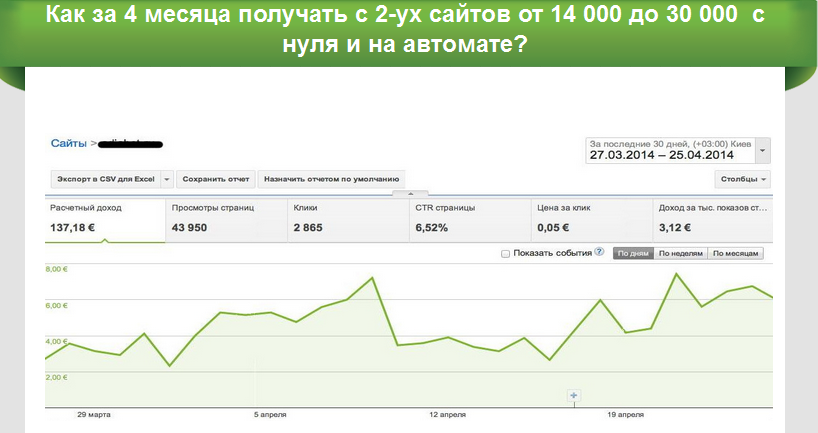Click the 'Сохранить отчет' button
The width and height of the screenshot is (818, 433).
pyautogui.click(x=216, y=179)
